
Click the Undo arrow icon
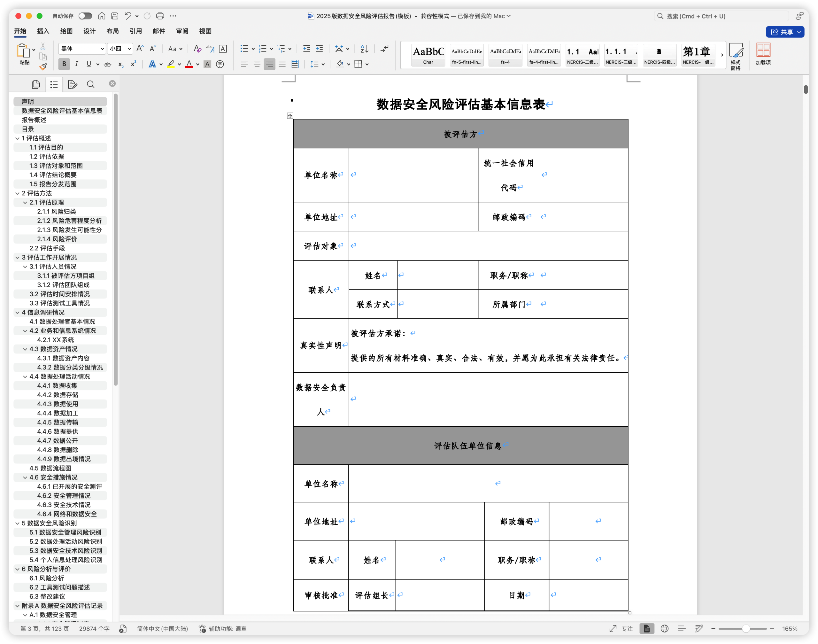click(128, 16)
